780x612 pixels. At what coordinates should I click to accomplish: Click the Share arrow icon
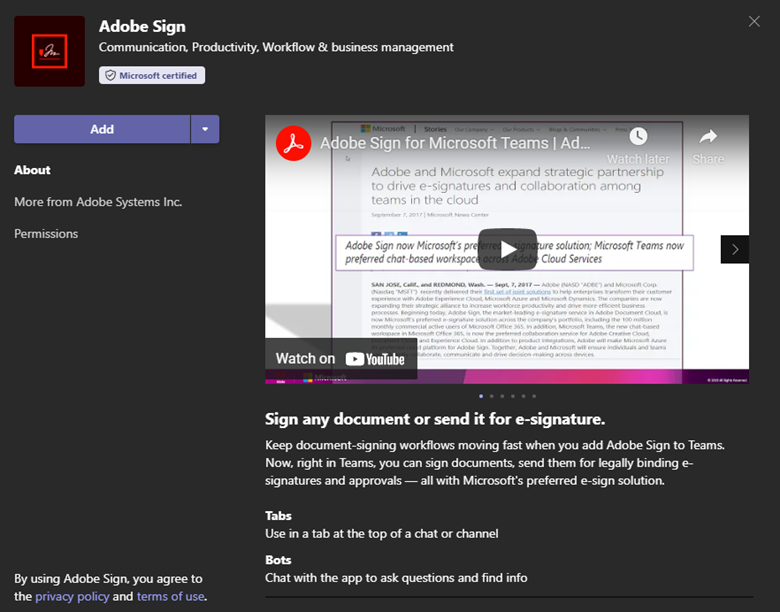click(x=708, y=136)
